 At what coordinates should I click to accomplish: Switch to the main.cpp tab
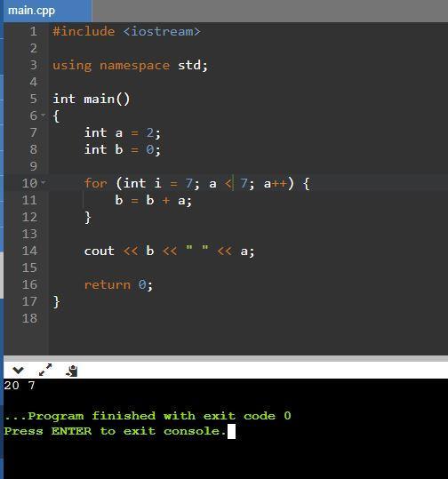pos(31,11)
